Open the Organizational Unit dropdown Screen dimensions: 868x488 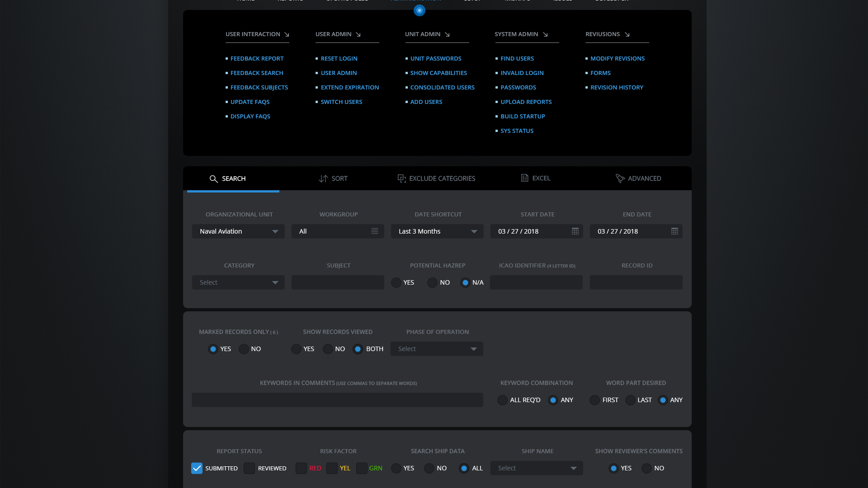click(x=238, y=231)
